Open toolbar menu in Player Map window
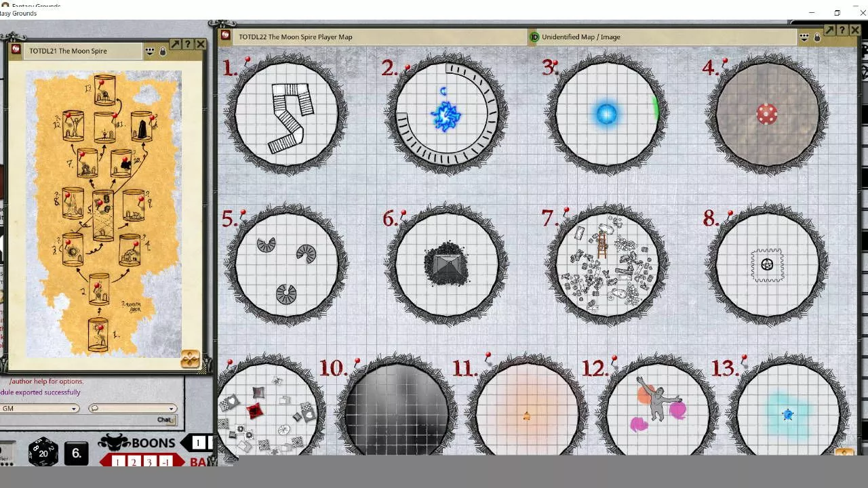This screenshot has height=488, width=868. pyautogui.click(x=804, y=37)
